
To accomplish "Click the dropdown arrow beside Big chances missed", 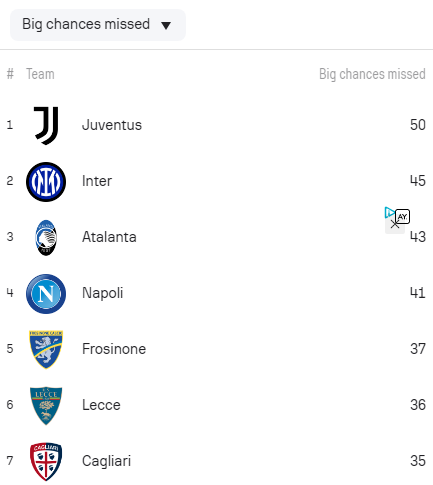I will point(166,25).
